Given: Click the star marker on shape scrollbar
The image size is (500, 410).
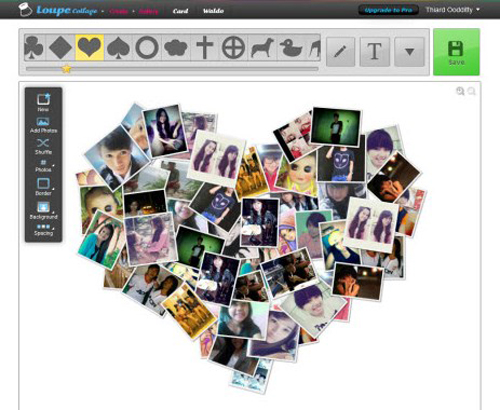Looking at the screenshot, I should (67, 69).
